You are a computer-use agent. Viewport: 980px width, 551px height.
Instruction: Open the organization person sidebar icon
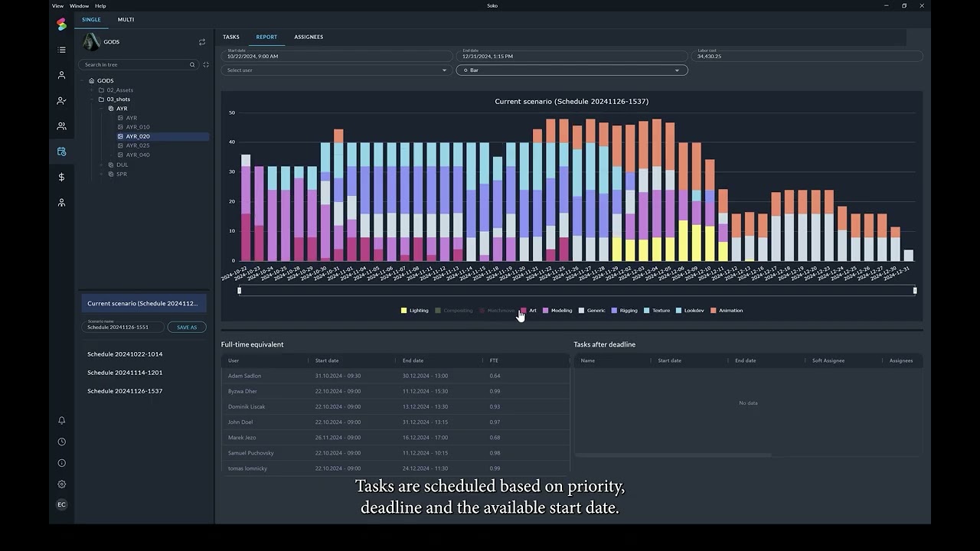click(61, 203)
